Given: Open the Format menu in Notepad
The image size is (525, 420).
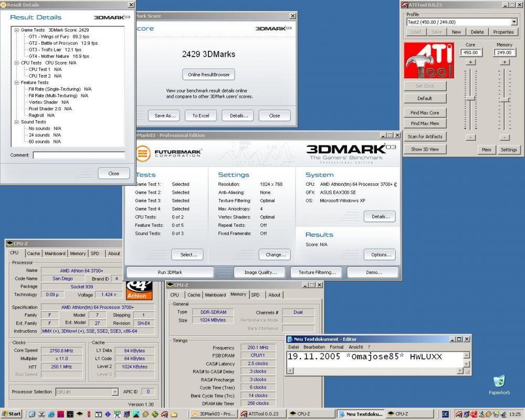Looking at the screenshot, I should [x=337, y=347].
